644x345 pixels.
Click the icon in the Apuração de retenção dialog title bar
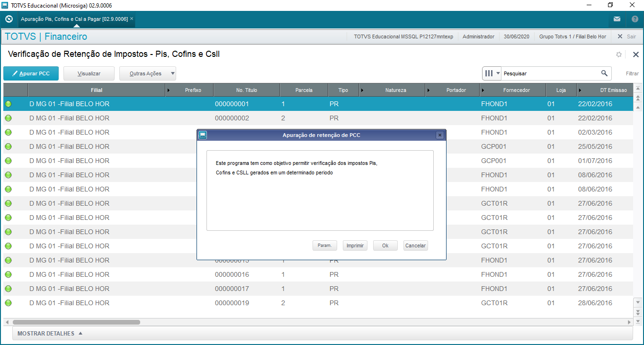tap(203, 135)
